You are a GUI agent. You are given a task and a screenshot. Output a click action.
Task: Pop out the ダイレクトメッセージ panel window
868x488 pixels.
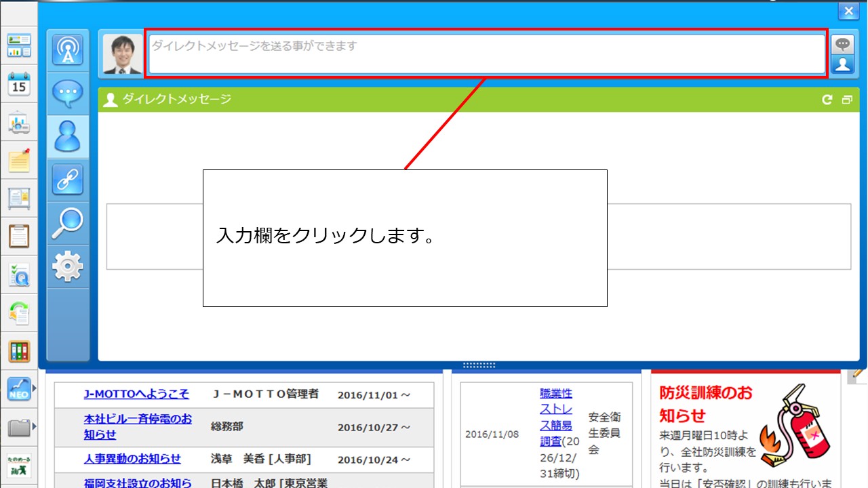click(846, 100)
